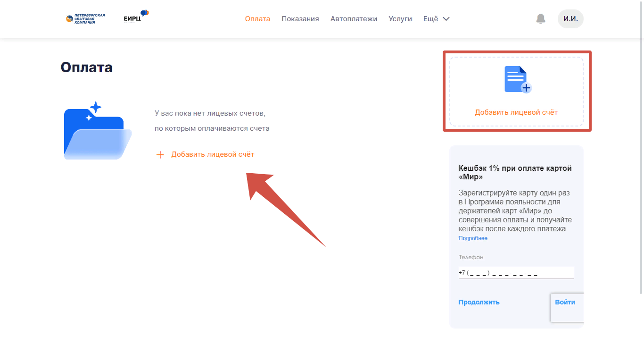The height and width of the screenshot is (337, 644).
Task: Select the Оплата navigation tab
Action: pos(257,19)
